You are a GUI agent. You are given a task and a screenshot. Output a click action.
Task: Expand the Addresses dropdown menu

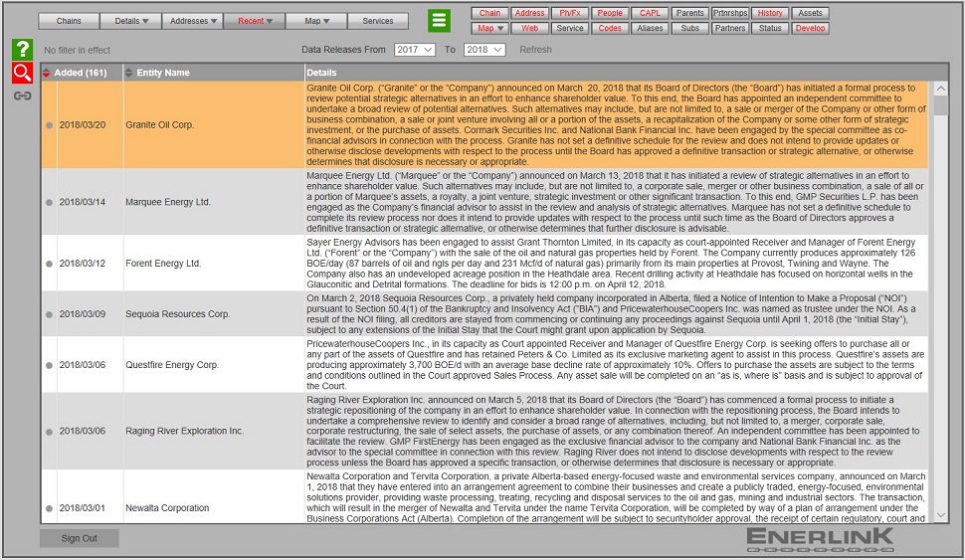click(x=193, y=21)
